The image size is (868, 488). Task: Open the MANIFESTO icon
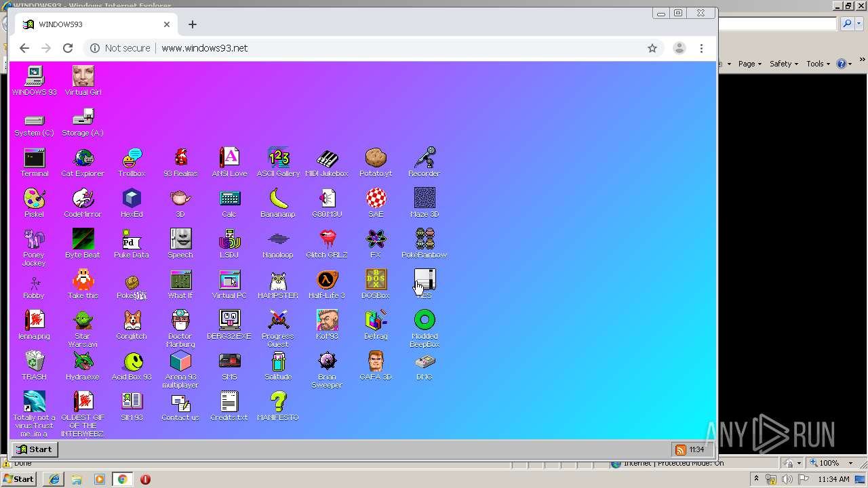coord(278,407)
